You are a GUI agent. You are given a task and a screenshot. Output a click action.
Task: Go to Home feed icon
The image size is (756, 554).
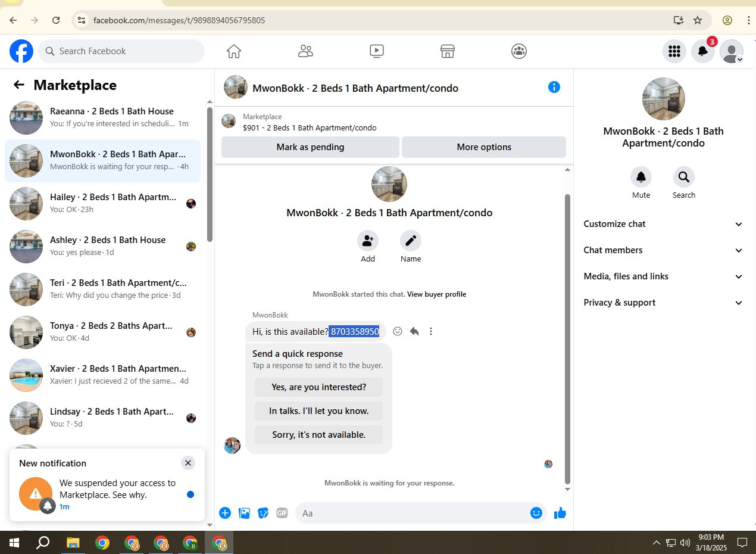point(234,51)
